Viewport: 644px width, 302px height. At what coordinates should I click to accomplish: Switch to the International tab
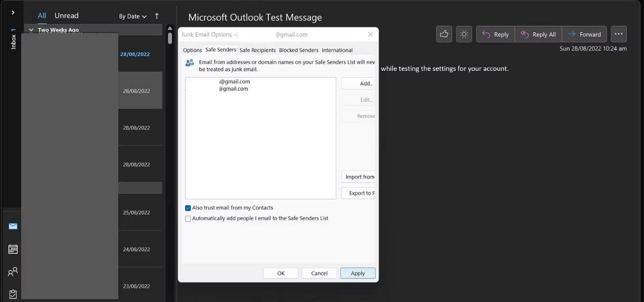pyautogui.click(x=337, y=50)
